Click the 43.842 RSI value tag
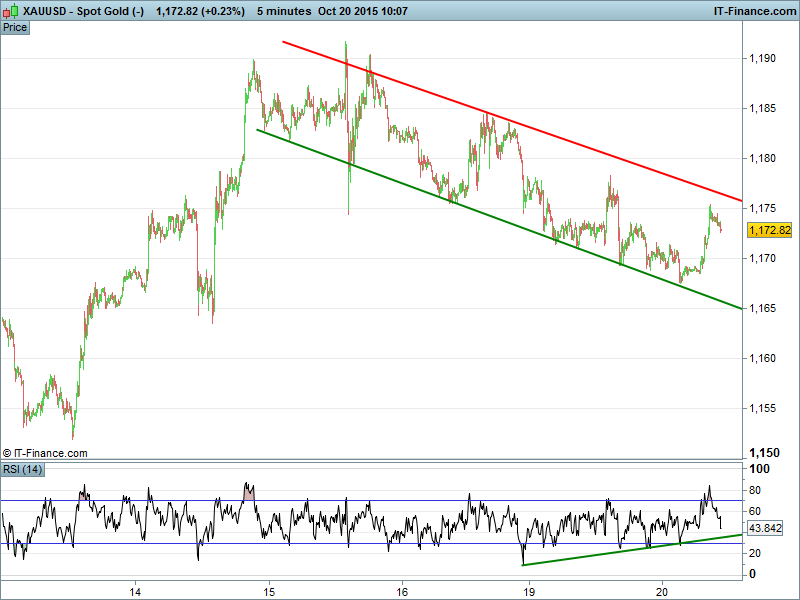Viewport: 800px width, 600px height. pyautogui.click(x=765, y=527)
